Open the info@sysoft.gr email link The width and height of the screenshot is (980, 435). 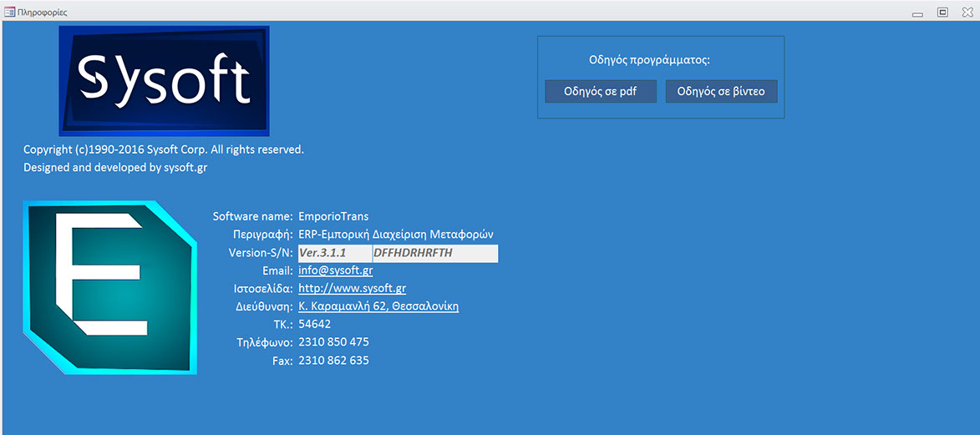click(335, 271)
